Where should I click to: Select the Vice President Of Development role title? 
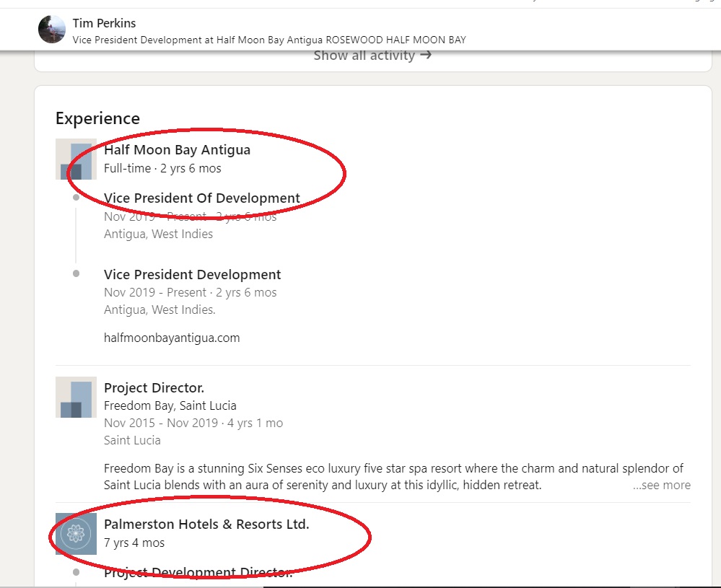click(x=202, y=198)
